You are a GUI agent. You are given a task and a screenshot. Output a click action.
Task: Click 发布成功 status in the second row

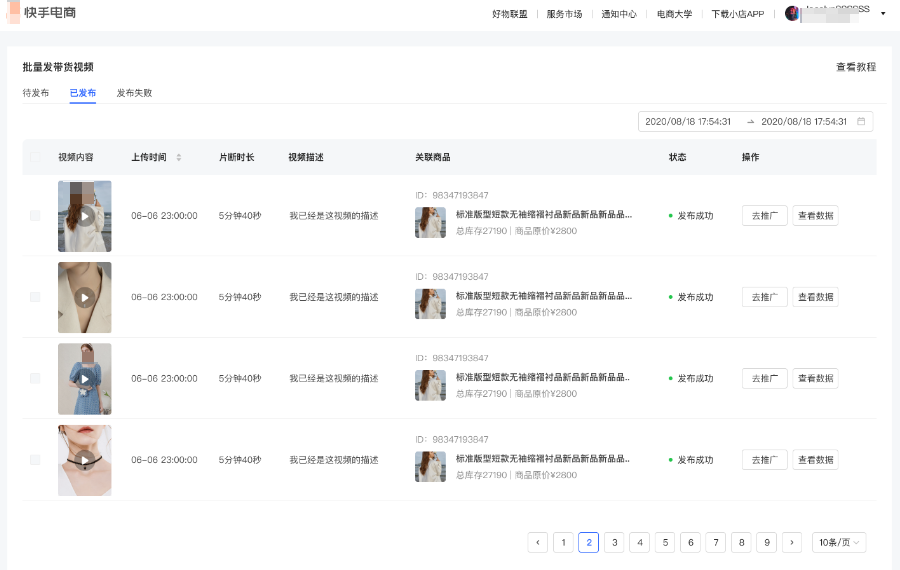click(691, 297)
